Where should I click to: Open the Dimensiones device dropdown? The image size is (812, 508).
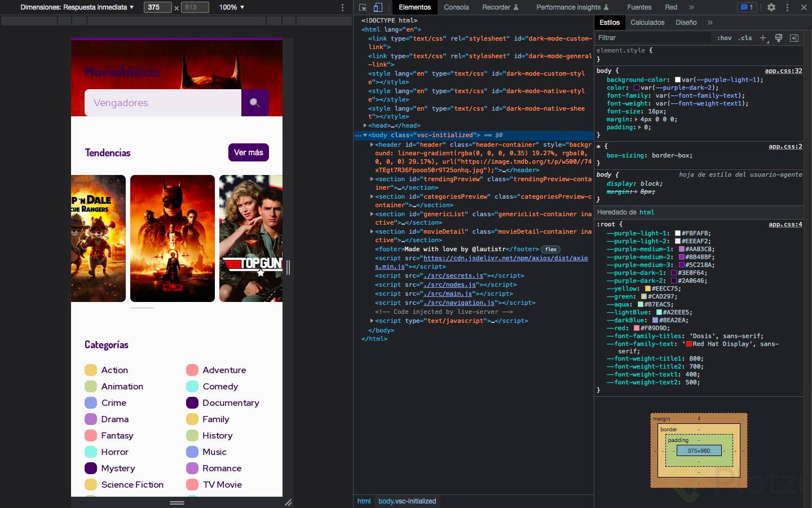pos(77,7)
